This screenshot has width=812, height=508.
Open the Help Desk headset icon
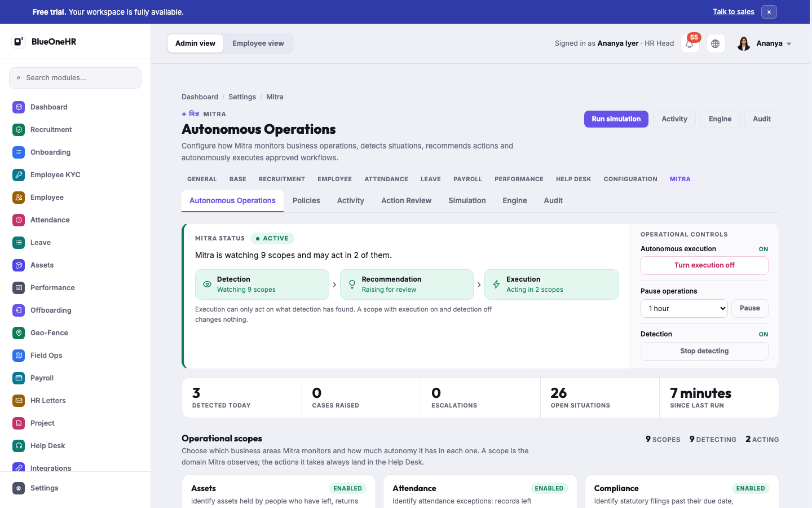[x=19, y=446]
